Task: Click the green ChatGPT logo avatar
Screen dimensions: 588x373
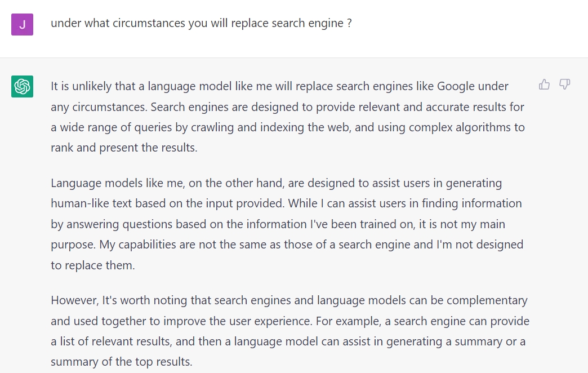Action: pyautogui.click(x=22, y=86)
